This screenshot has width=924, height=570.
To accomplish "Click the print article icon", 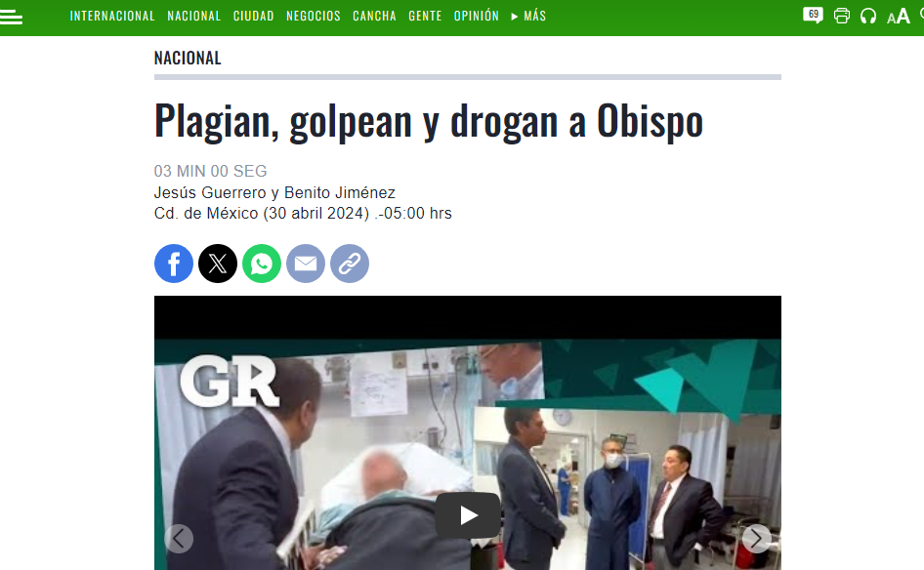I will click(x=842, y=16).
